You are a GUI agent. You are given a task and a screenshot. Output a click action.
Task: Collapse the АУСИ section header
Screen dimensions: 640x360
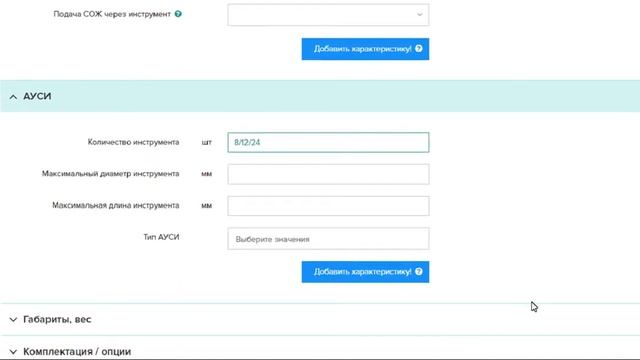tap(320, 96)
